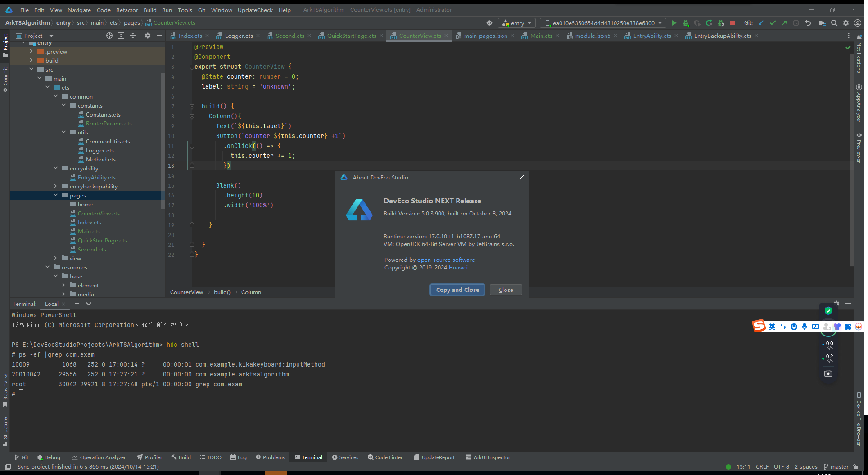Click the Close button in About dialog

tap(506, 290)
